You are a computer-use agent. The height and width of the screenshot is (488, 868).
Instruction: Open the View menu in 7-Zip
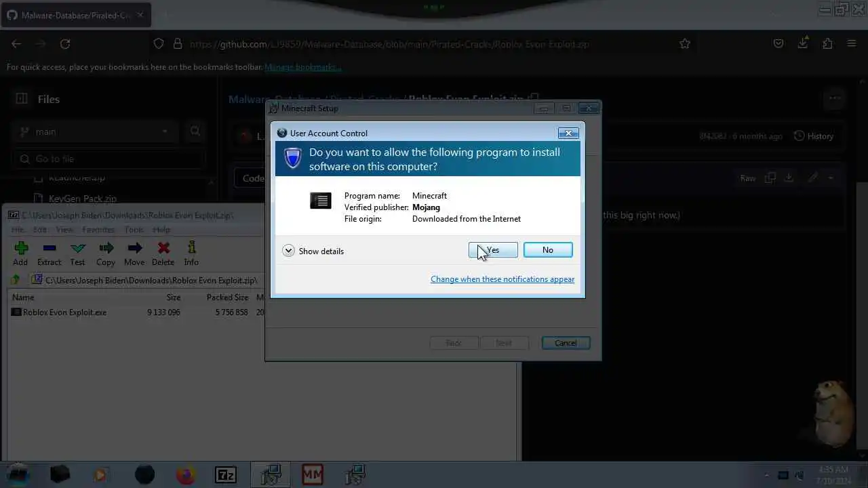pos(64,230)
